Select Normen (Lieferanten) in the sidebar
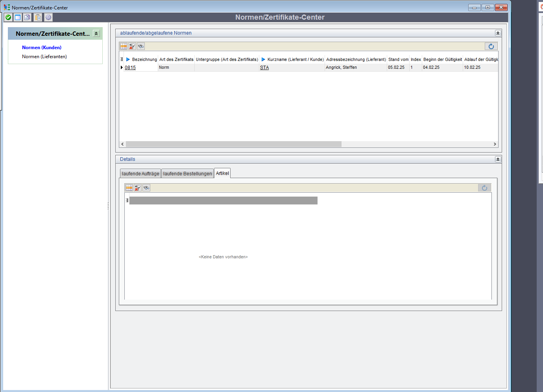 coord(44,57)
